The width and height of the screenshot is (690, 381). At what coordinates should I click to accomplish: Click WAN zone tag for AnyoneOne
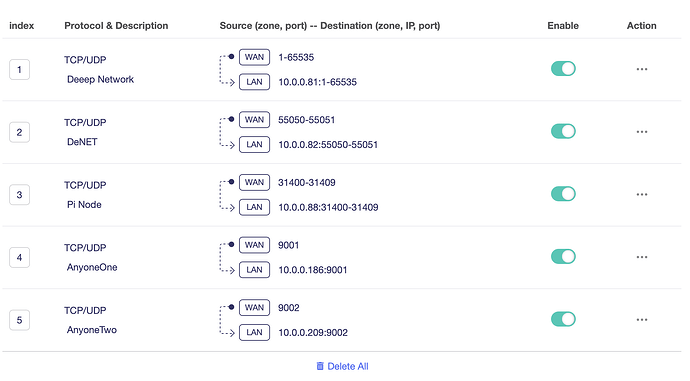pyautogui.click(x=254, y=245)
